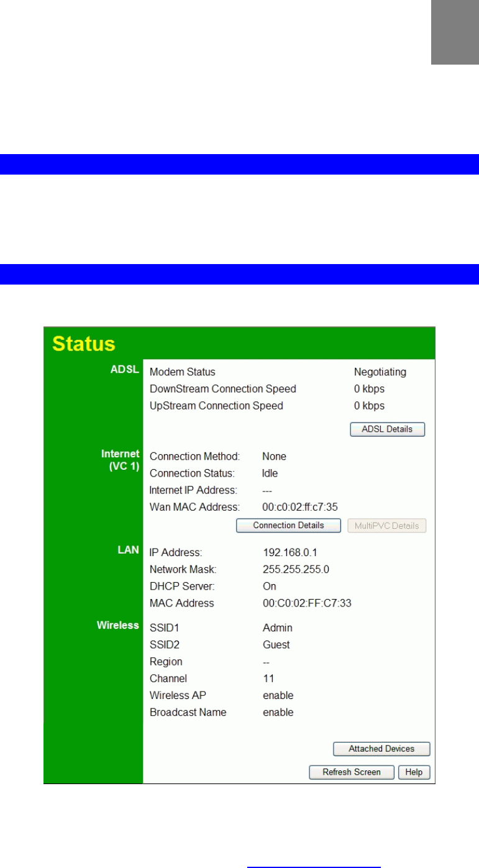Click the Connection Details button
Screen dimensions: 479x868
tap(288, 526)
